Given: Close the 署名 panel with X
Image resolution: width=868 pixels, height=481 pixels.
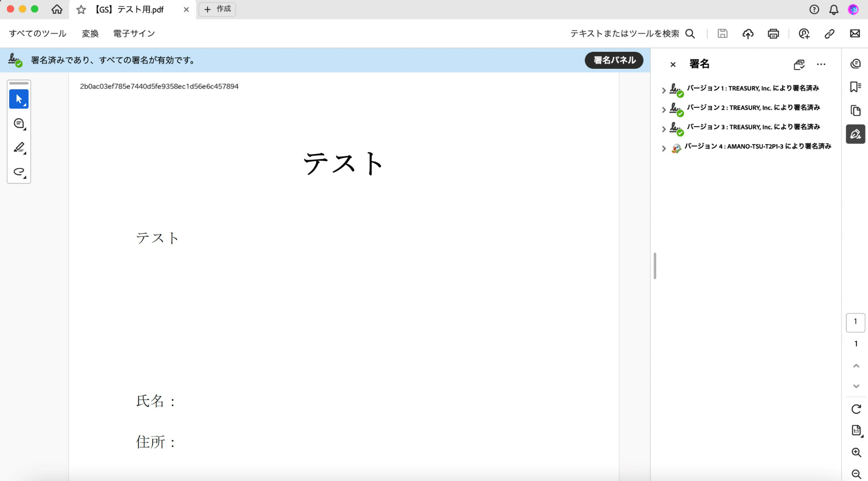Looking at the screenshot, I should click(x=673, y=64).
